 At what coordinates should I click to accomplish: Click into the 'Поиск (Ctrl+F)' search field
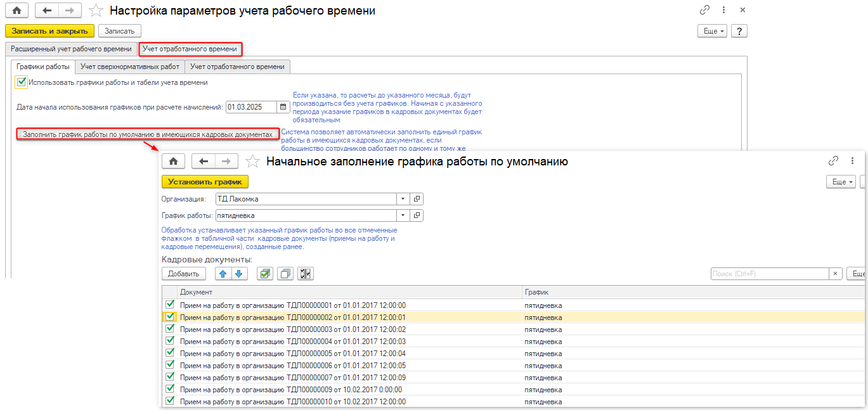click(x=769, y=274)
